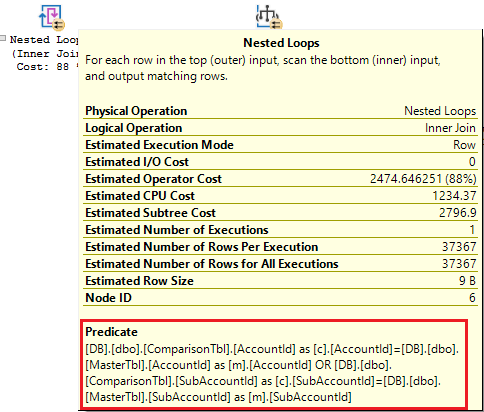Click the Estimated Operator Cost value
Image resolution: width=484 pixels, height=412 pixels.
423,179
